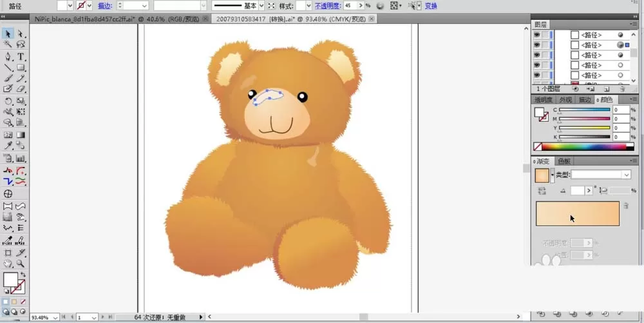Open the artboard number dropdown
This screenshot has height=323, width=644.
pyautogui.click(x=94, y=318)
